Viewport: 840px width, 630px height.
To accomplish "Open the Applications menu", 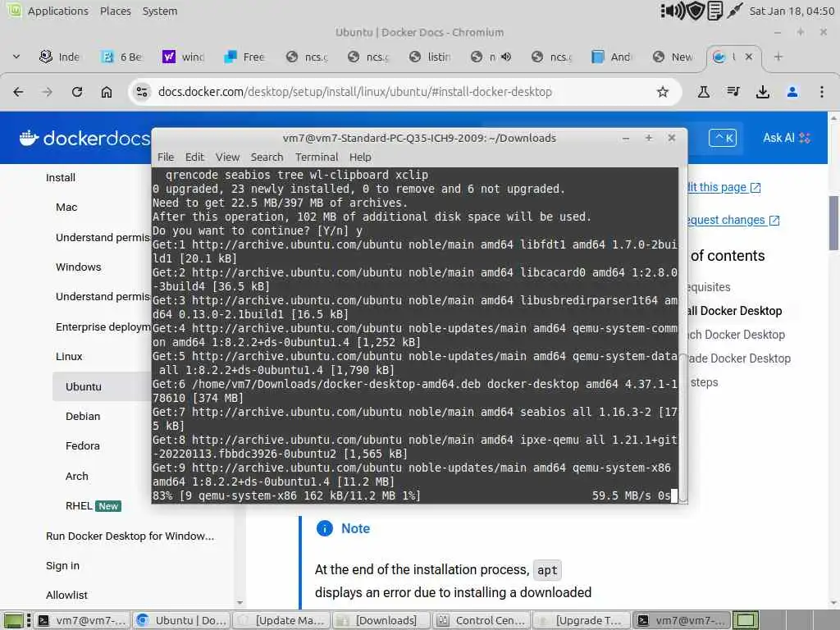I will (58, 11).
